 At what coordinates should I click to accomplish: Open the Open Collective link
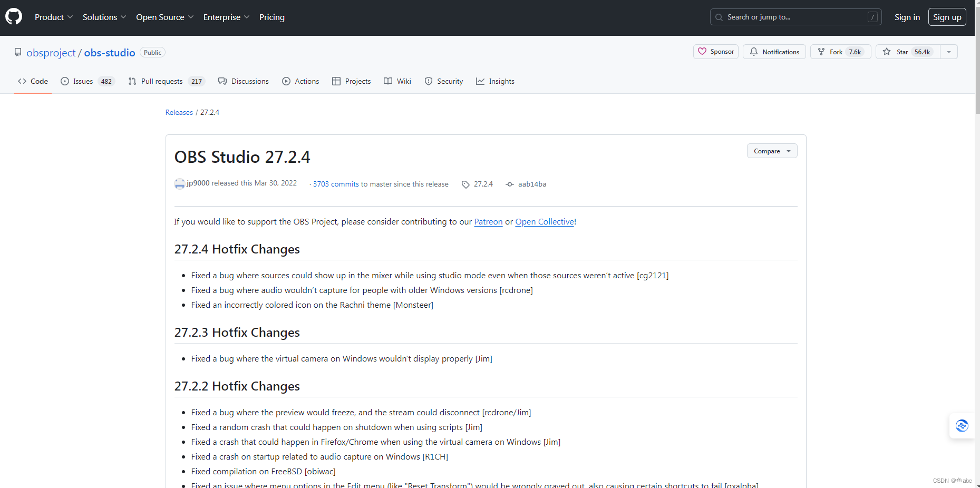click(545, 222)
